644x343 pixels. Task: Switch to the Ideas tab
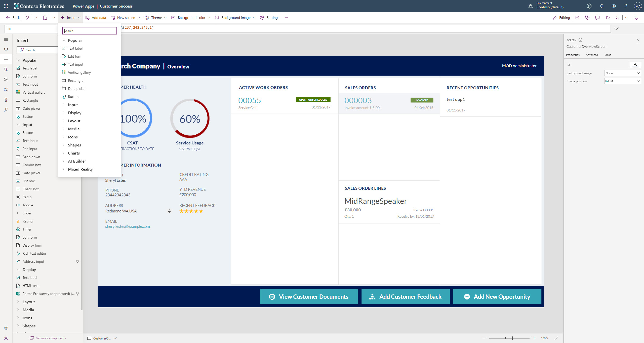608,55
